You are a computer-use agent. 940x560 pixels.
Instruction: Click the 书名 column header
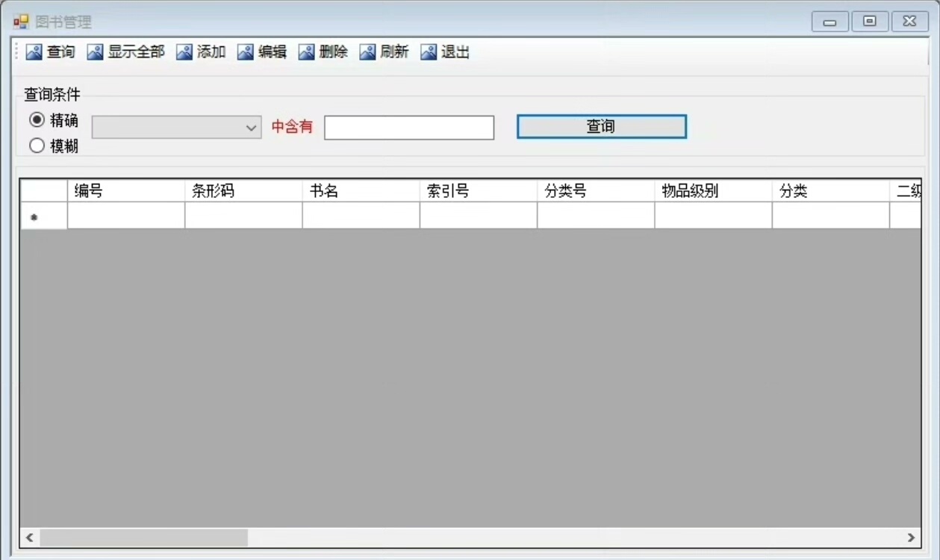[x=361, y=191]
